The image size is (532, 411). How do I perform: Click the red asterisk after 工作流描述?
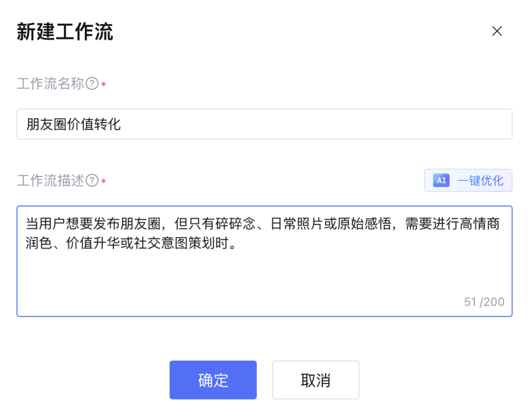(103, 182)
